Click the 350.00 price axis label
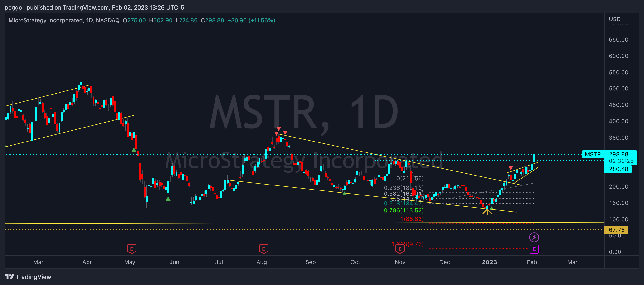644x285 pixels. [619, 138]
